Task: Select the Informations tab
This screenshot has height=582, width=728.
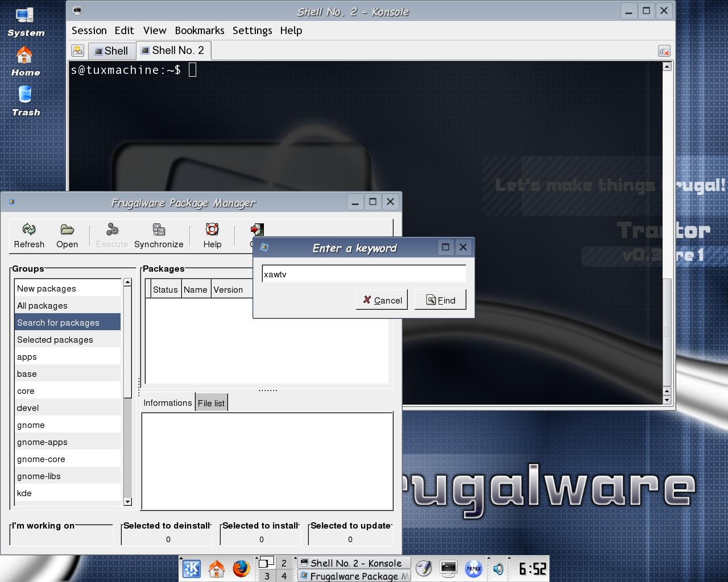Action: point(168,402)
